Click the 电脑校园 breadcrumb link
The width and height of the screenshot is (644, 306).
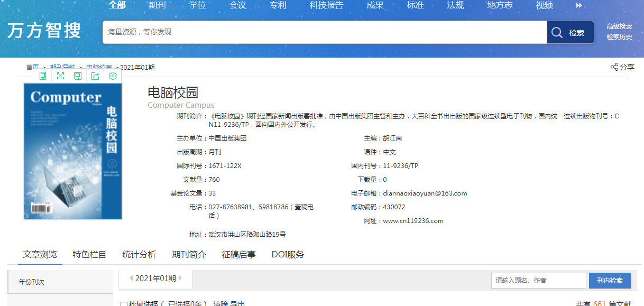coord(99,67)
